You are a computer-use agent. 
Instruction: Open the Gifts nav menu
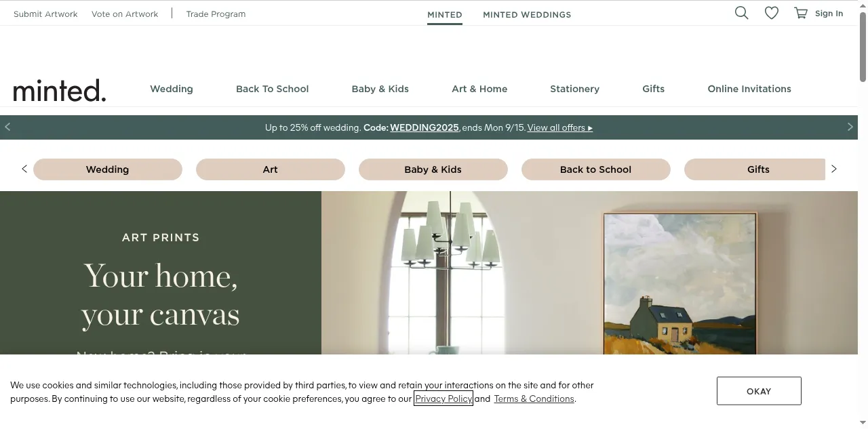pyautogui.click(x=654, y=89)
